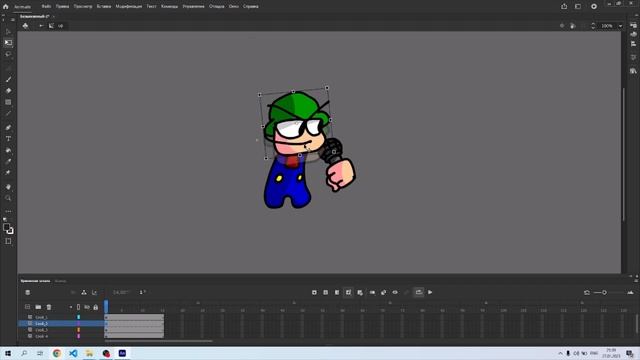Open the Вставка menu
Image resolution: width=640 pixels, height=360 pixels.
tap(104, 7)
